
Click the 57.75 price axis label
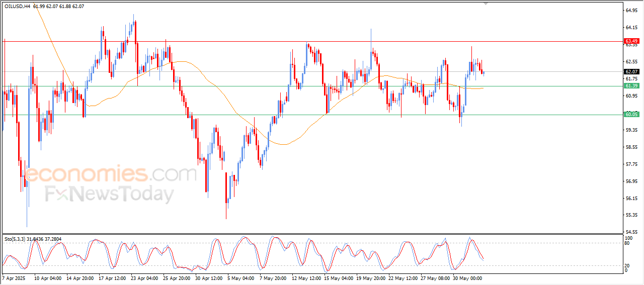[x=631, y=164]
